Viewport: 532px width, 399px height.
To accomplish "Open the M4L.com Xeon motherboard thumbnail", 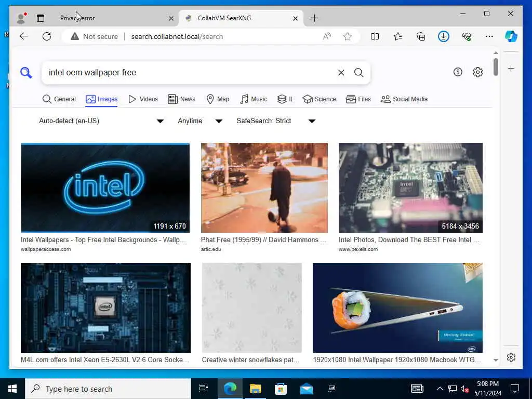I will click(105, 308).
